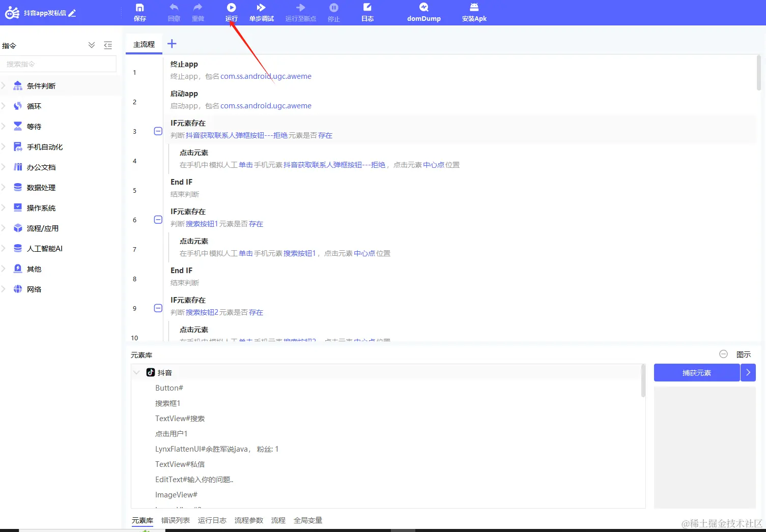This screenshot has height=532, width=766.
Task: Open the 等待 command category
Action: [61, 127]
